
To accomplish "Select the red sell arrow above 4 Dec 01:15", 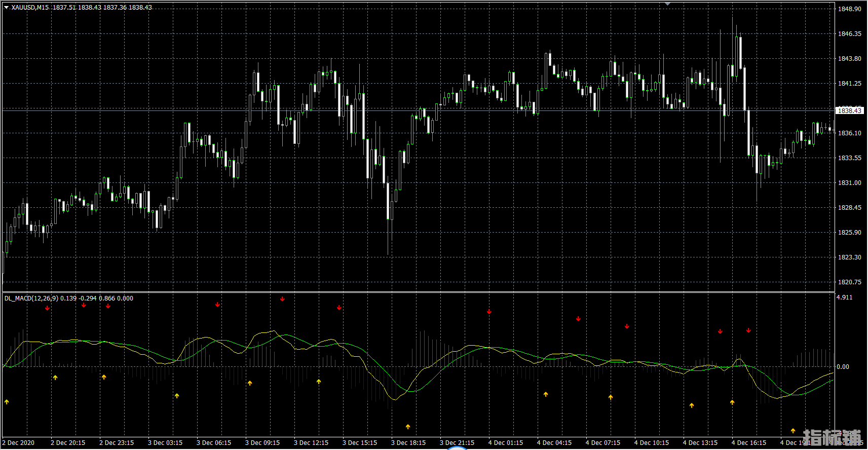I will pos(489,312).
